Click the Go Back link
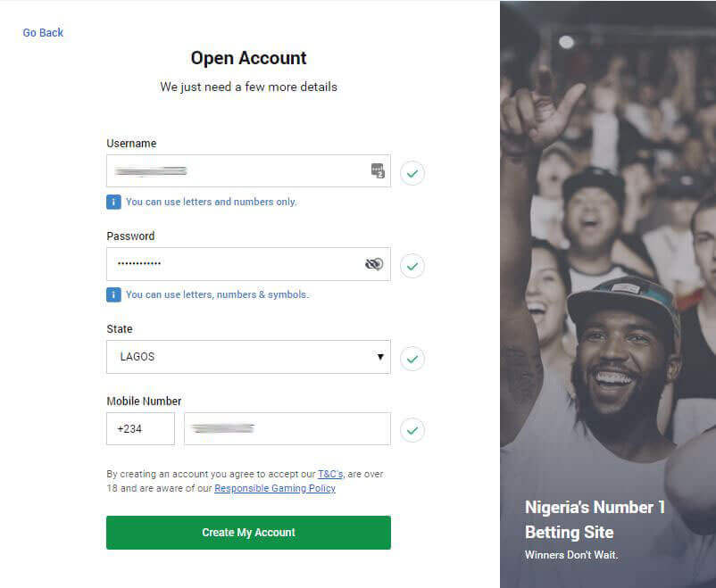This screenshot has width=716, height=588. (43, 33)
